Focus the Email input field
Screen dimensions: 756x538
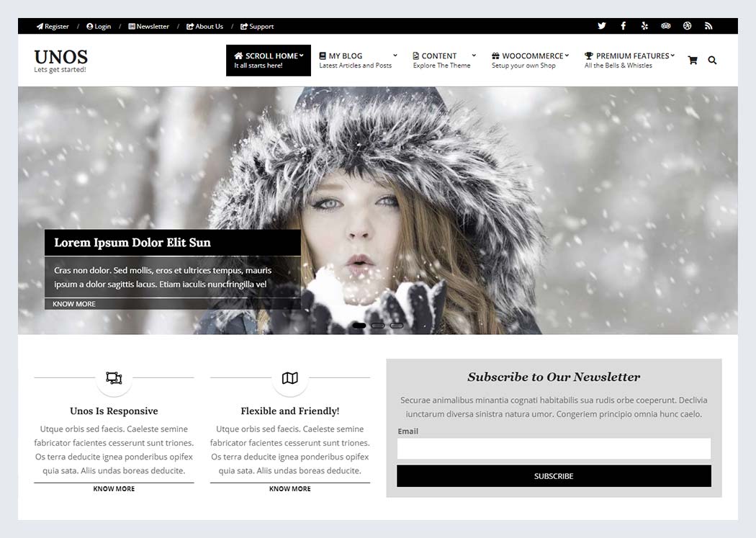tap(554, 448)
